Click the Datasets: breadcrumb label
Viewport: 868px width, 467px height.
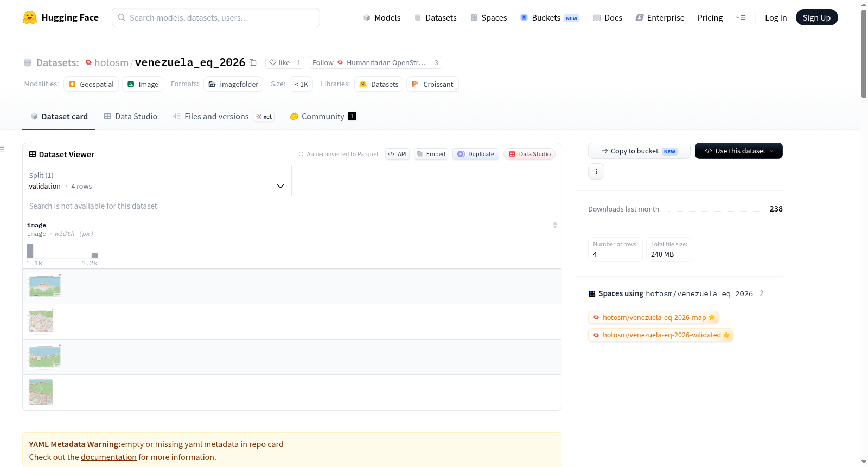[58, 62]
